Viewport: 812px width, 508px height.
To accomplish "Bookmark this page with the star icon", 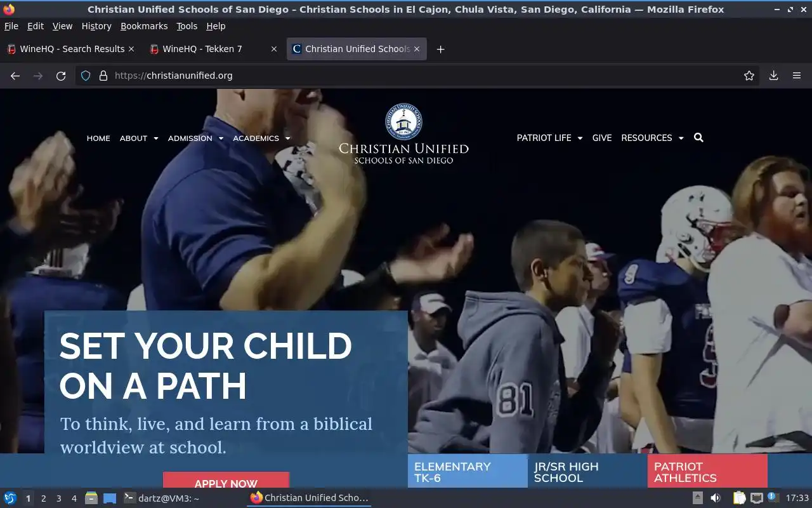I will click(x=749, y=76).
